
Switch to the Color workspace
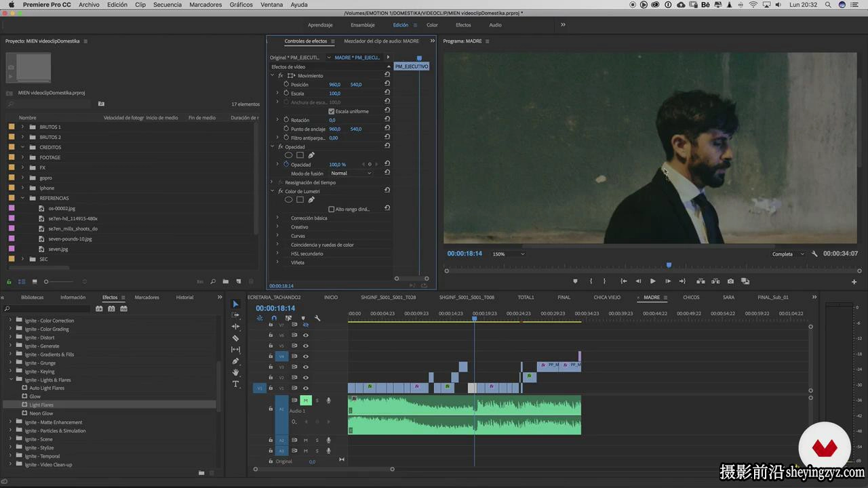click(x=432, y=25)
